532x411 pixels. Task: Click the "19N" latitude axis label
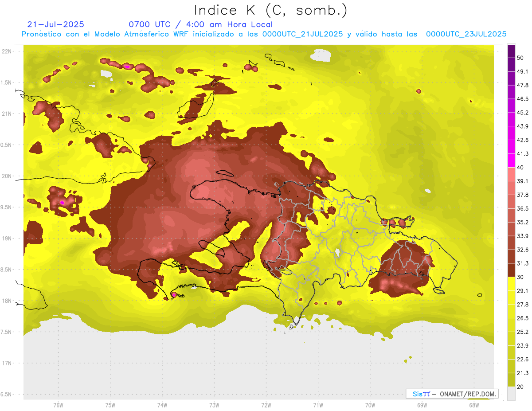[x=7, y=239]
